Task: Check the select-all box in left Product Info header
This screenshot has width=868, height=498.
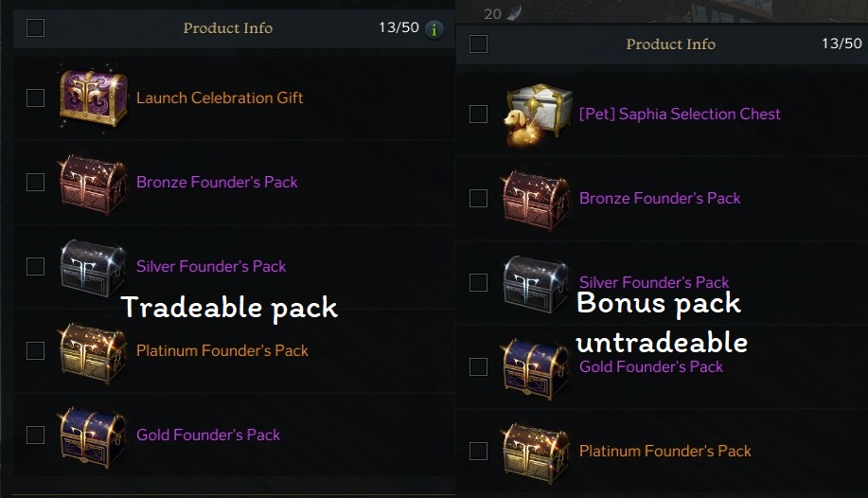Action: coord(35,27)
